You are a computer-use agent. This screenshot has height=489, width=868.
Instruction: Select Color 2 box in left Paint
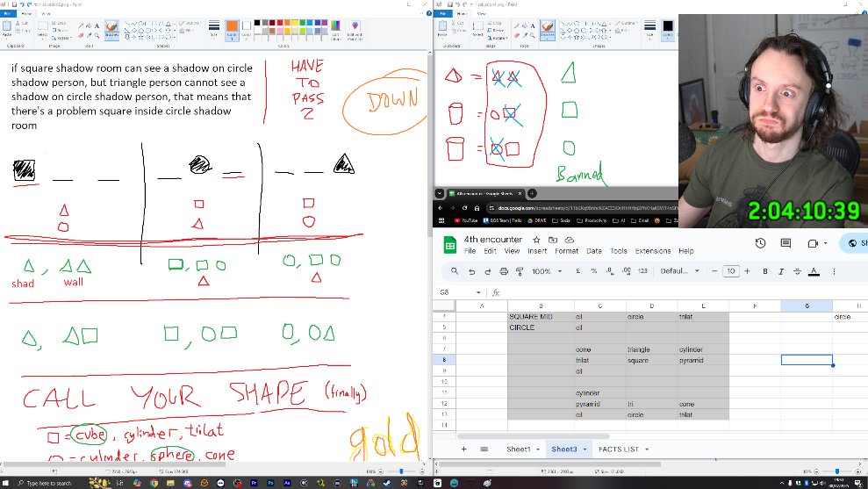pos(247,30)
